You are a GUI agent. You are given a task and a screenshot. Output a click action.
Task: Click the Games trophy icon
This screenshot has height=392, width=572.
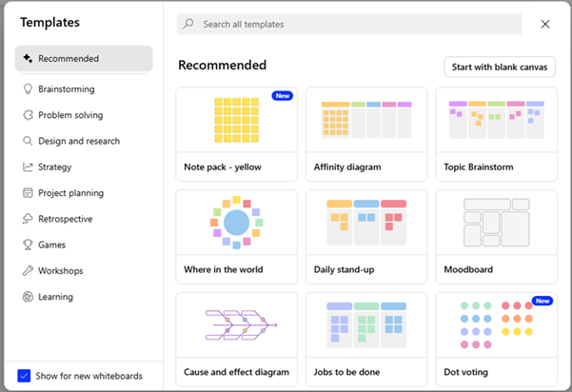tap(29, 245)
